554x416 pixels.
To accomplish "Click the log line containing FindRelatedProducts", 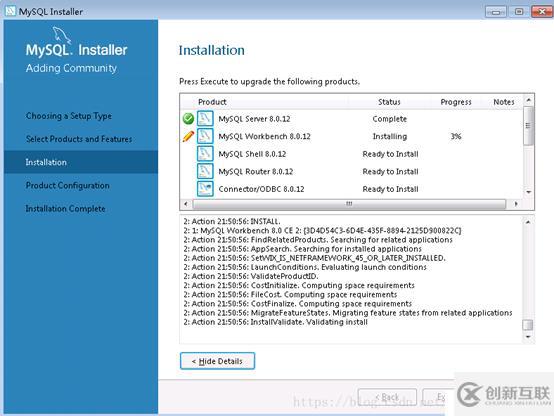I will pos(318,240).
